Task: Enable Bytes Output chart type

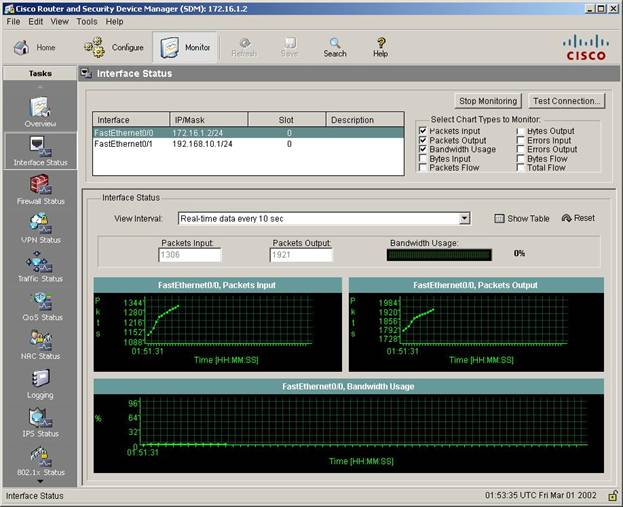Action: tap(520, 131)
